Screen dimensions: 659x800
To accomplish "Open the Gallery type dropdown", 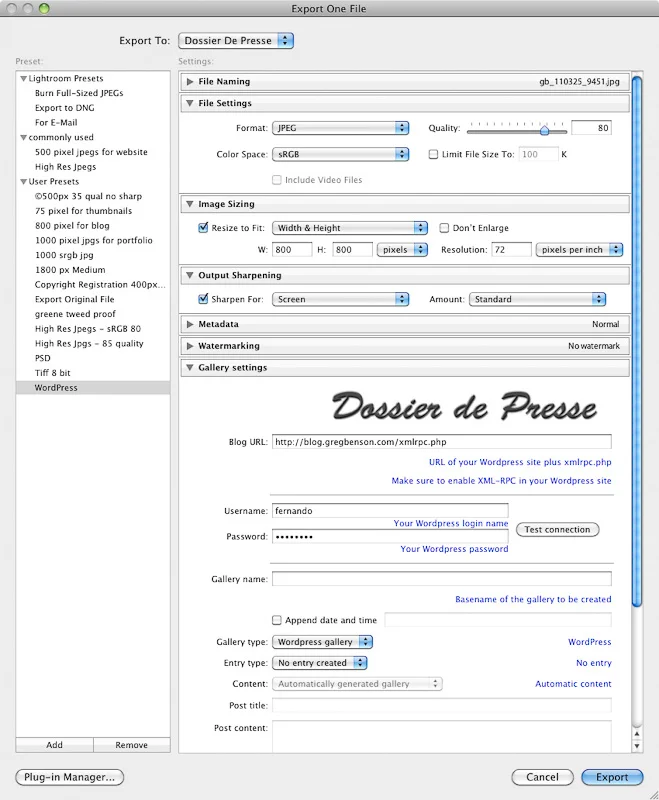I will [322, 642].
